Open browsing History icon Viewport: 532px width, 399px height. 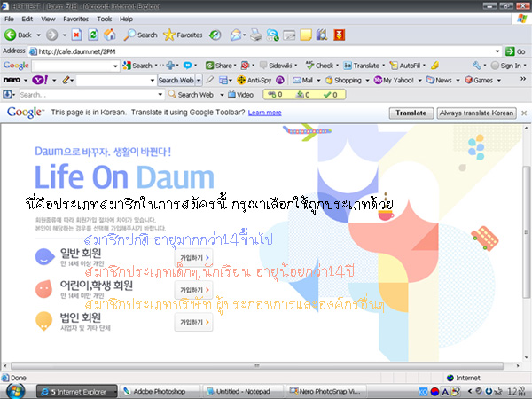(215, 35)
